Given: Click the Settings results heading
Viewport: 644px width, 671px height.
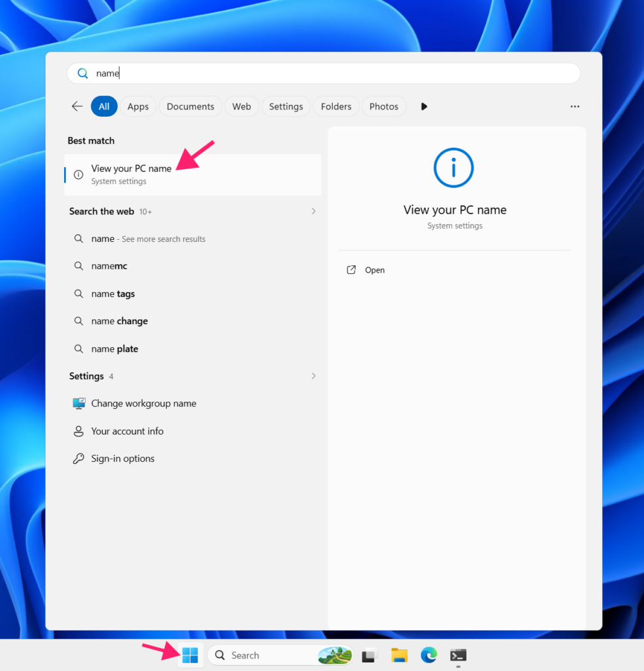Looking at the screenshot, I should 86,376.
